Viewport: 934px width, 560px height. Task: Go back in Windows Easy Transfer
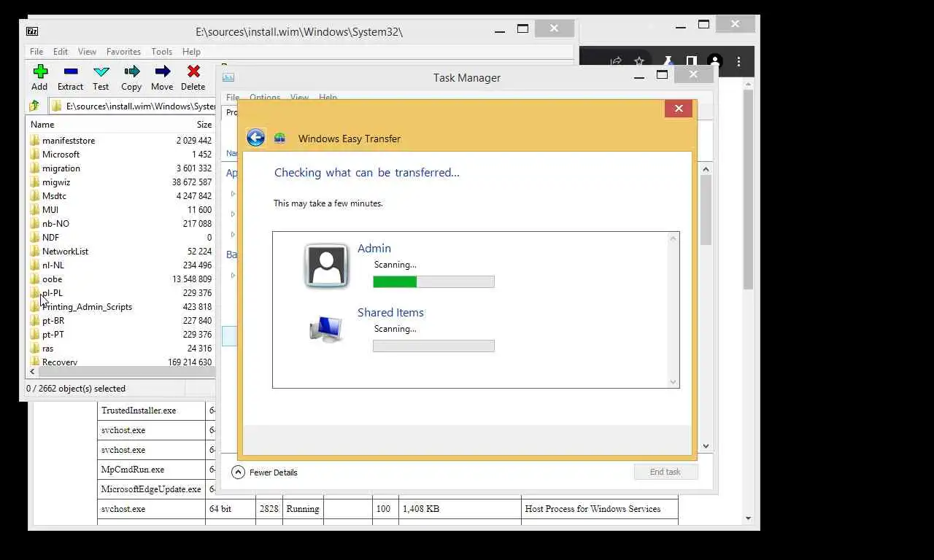pyautogui.click(x=255, y=138)
